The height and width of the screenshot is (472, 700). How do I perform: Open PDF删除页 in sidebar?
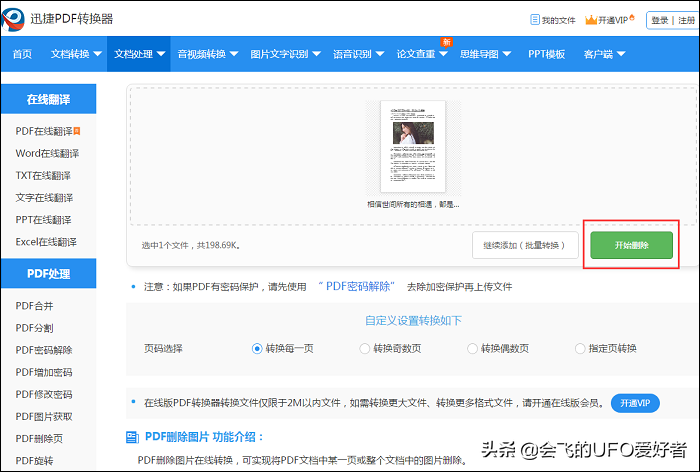39,439
